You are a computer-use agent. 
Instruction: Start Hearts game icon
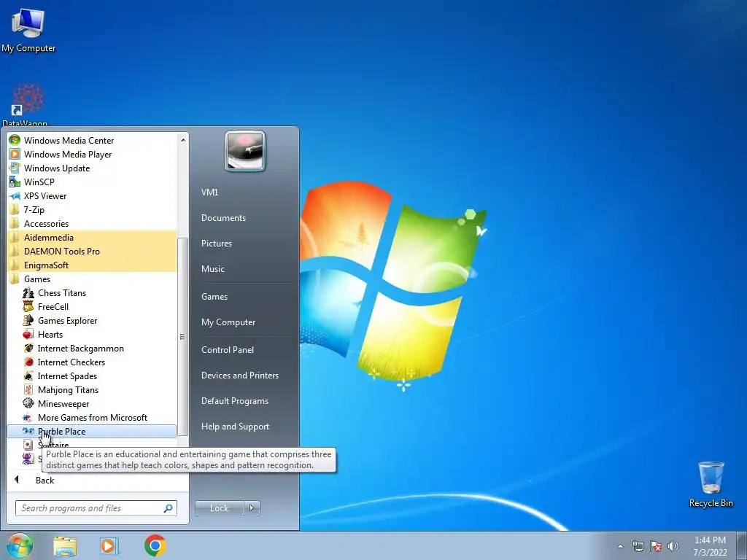pyautogui.click(x=28, y=334)
